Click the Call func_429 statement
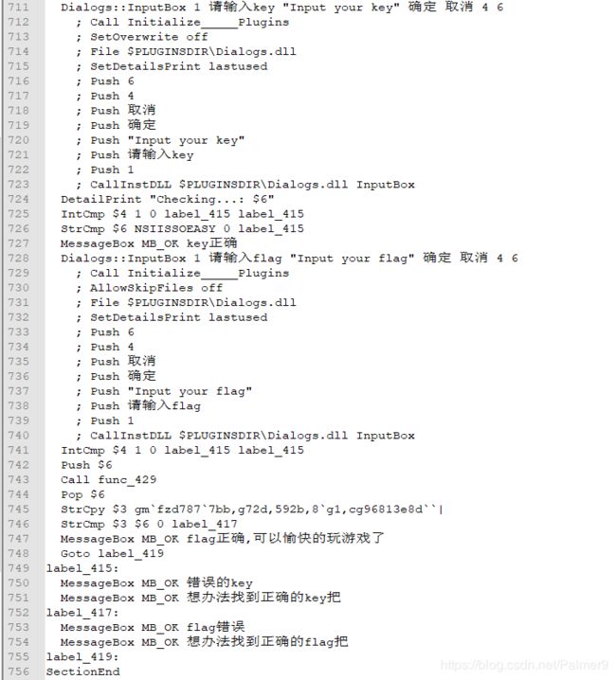616x680 pixels. pos(109,479)
